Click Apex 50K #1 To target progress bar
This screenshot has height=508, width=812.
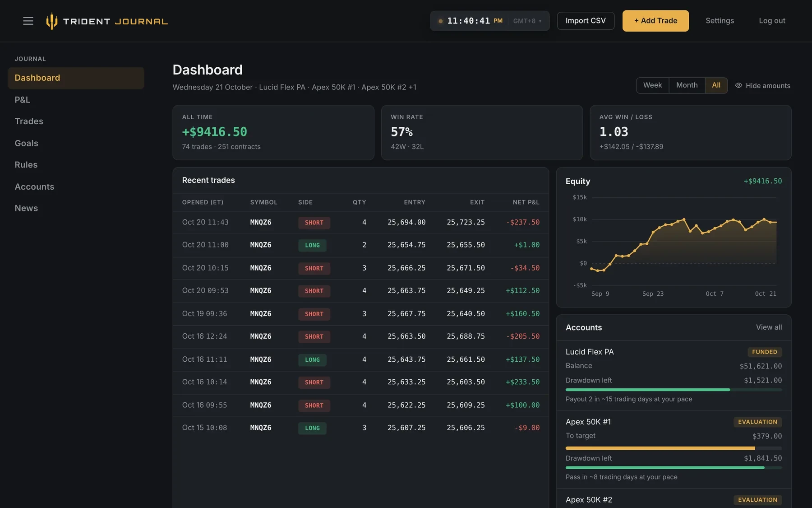(674, 448)
